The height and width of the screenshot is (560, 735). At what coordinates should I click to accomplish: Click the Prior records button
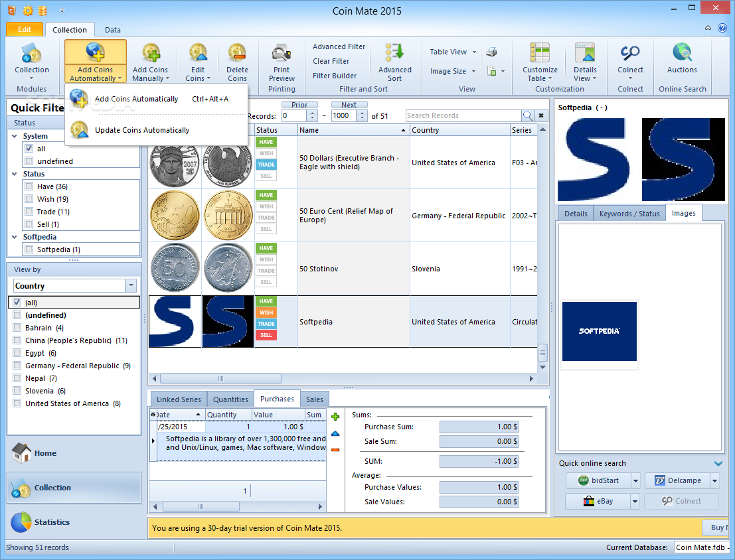299,105
